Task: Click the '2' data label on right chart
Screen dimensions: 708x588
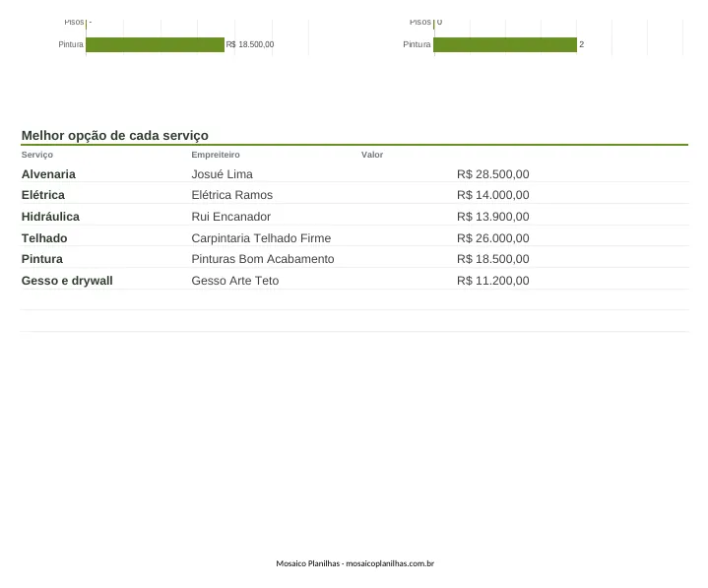Action: click(582, 44)
